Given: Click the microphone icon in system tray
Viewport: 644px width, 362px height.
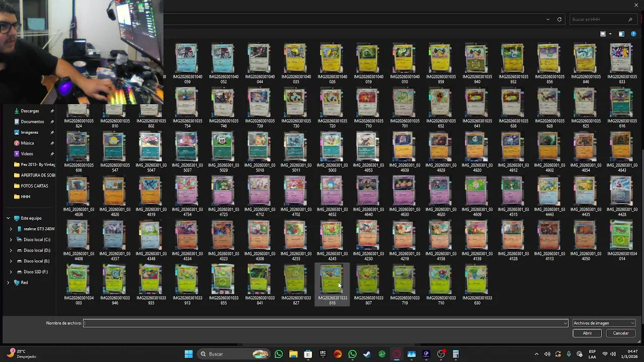Looking at the screenshot, I should [x=569, y=354].
